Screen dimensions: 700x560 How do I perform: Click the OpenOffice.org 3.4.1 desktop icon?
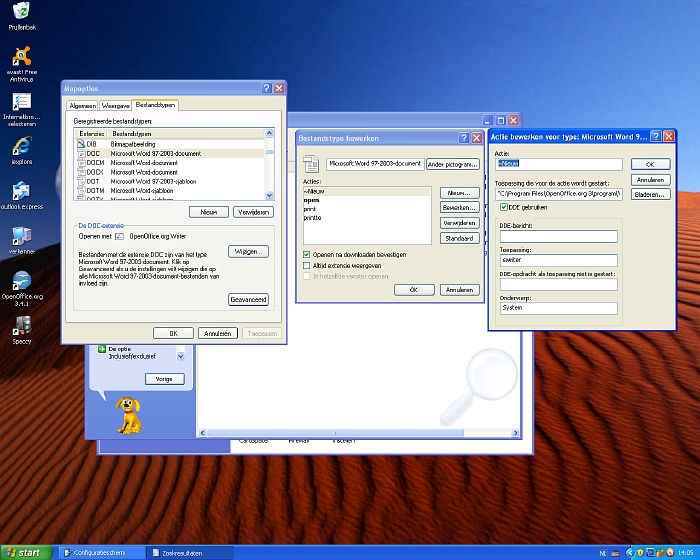click(21, 281)
